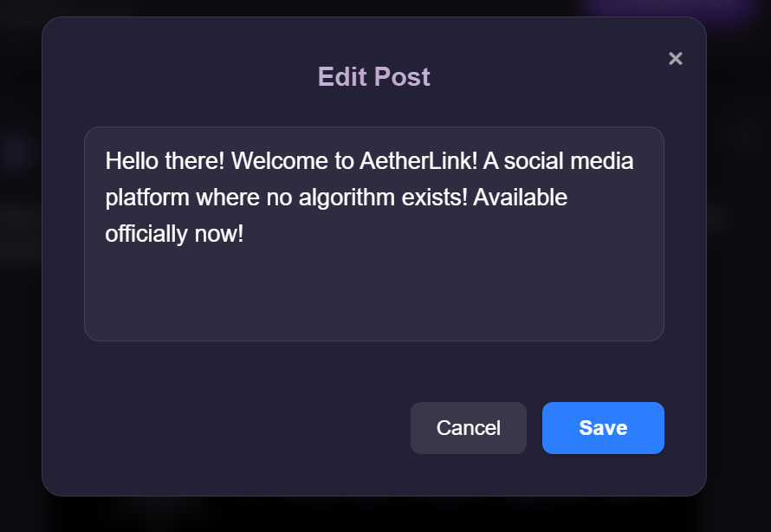Viewport: 771px width, 532px height.
Task: Save the edited post
Action: pos(603,428)
